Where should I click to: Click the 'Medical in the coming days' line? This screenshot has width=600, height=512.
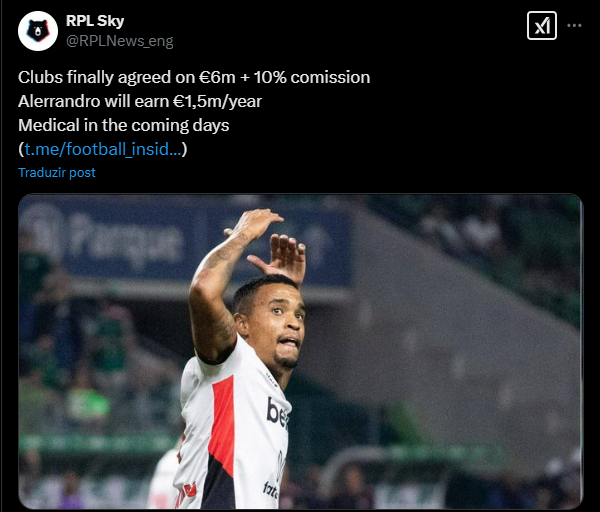124,125
